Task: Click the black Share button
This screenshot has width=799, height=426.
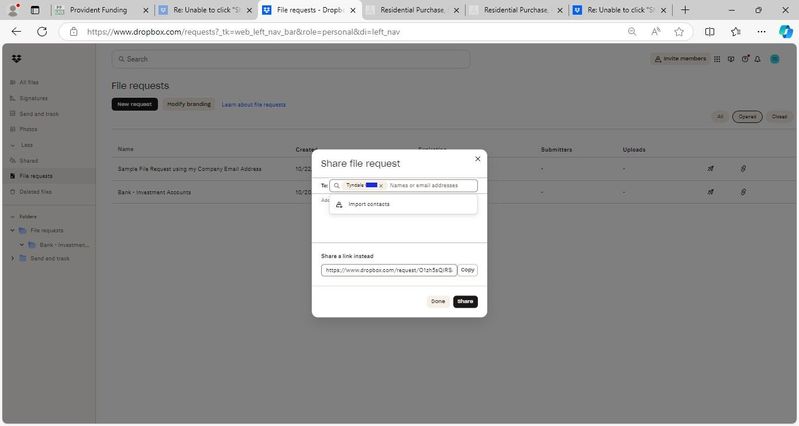Action: [x=465, y=302]
